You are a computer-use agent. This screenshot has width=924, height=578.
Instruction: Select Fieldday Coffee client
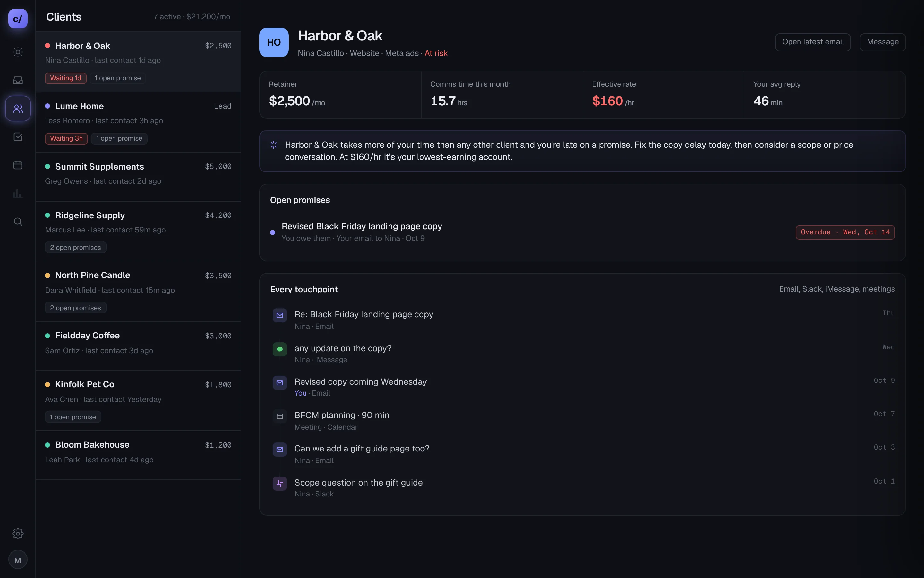(x=138, y=346)
